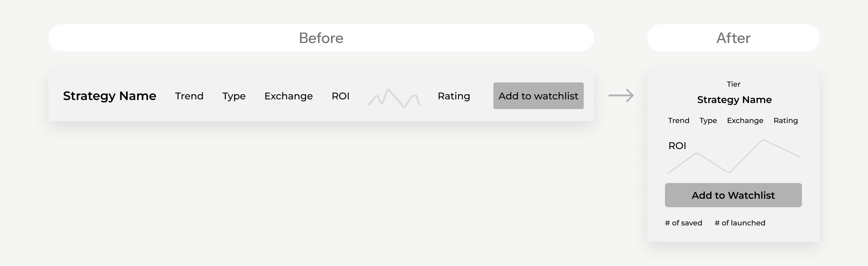Click the Rating label on the After card
This screenshot has height=266, width=868.
(786, 121)
